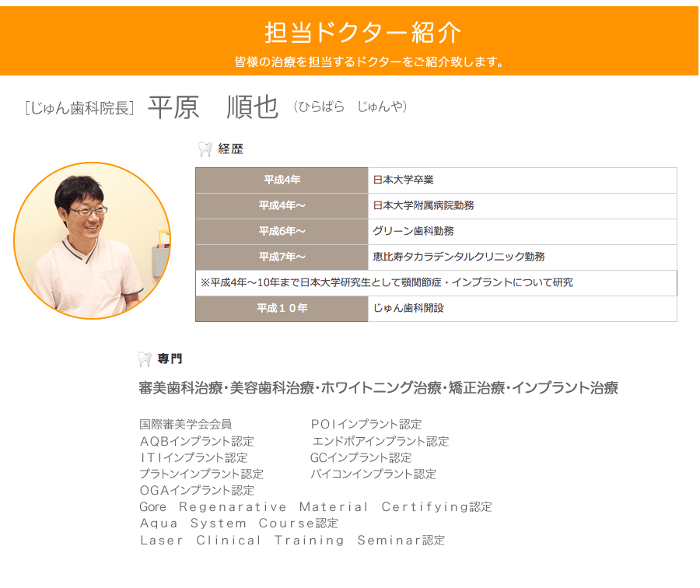Click エンドポアインプラント認定
The image size is (700, 588).
coord(381,441)
